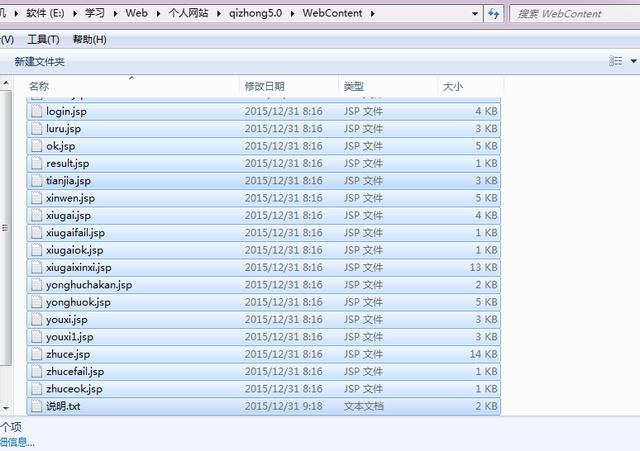Open the 帮助(H) menu
This screenshot has width=640, height=451.
coord(89,39)
